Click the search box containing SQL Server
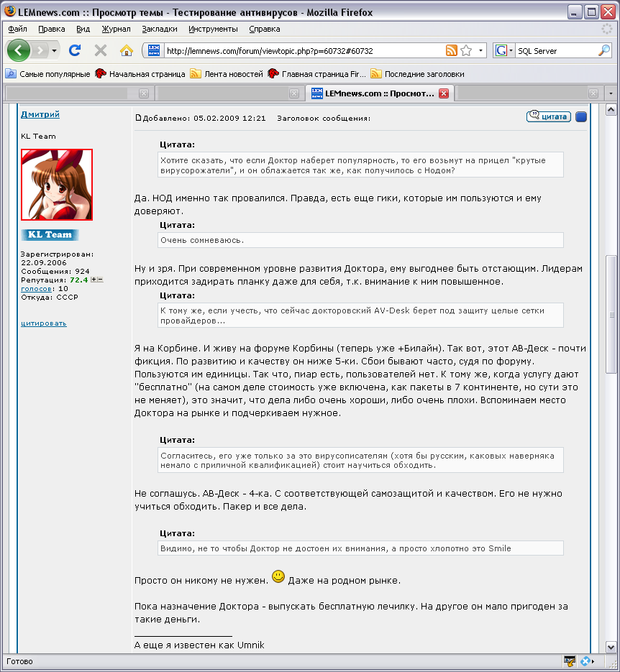 (x=556, y=50)
